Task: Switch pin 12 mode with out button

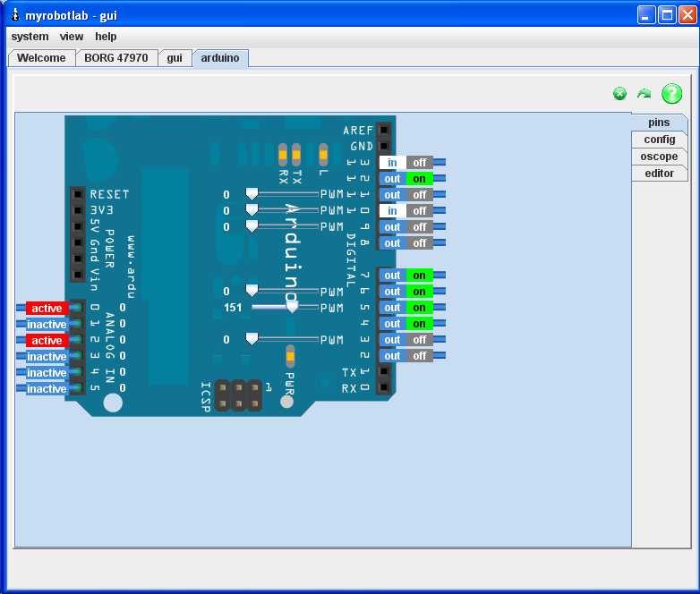Action: [392, 179]
